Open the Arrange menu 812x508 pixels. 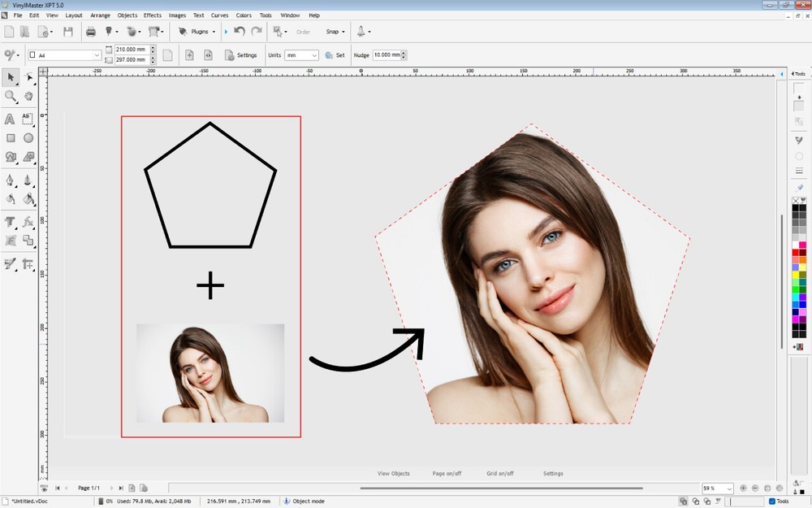coord(100,15)
